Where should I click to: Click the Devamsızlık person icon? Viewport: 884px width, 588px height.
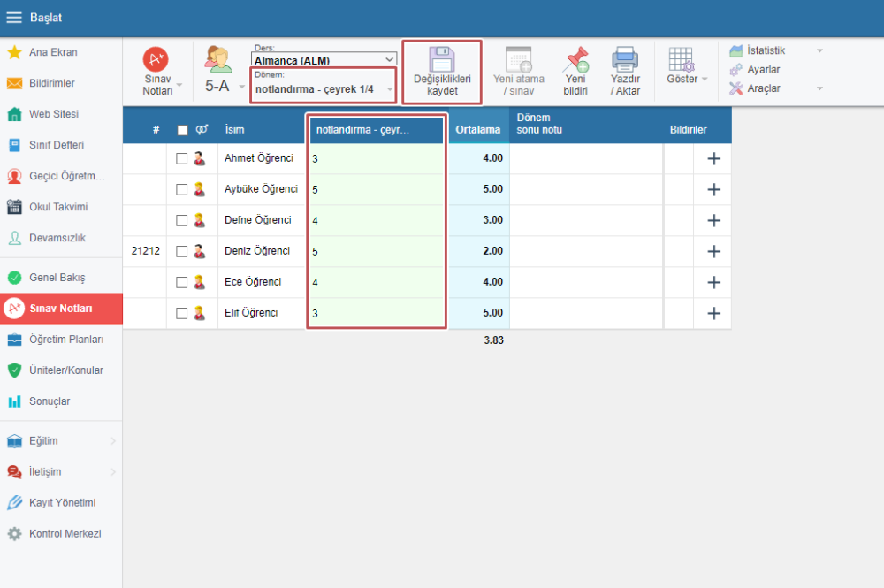click(x=15, y=238)
